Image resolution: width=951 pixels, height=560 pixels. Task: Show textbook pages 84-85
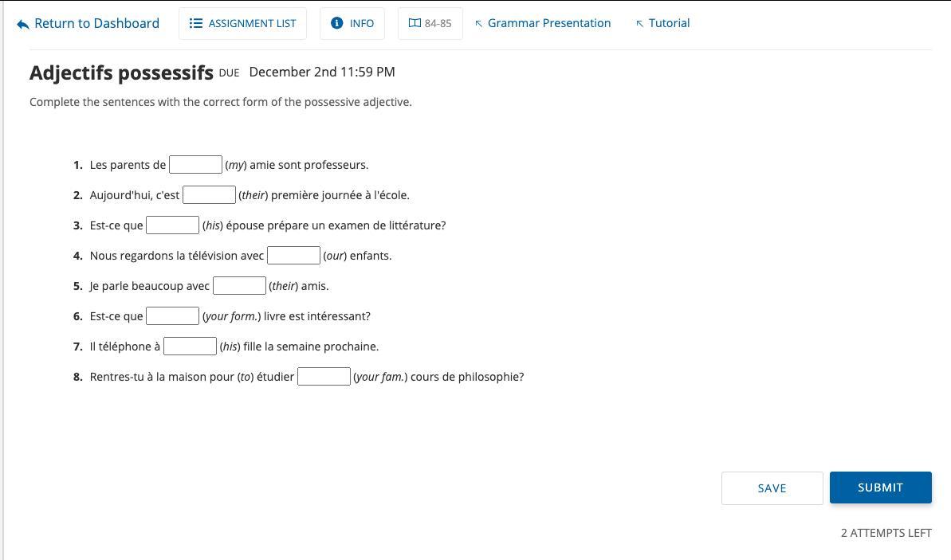click(x=430, y=24)
